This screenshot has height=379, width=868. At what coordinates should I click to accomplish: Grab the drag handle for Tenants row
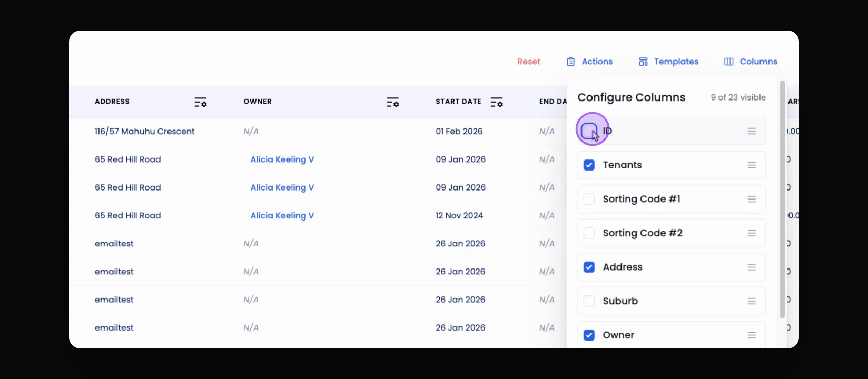pos(752,165)
